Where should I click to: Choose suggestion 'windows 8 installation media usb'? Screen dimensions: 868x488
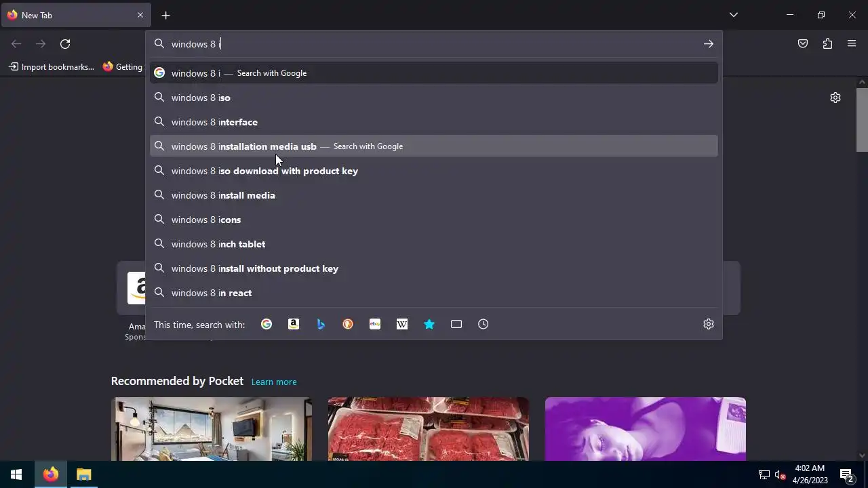click(434, 146)
